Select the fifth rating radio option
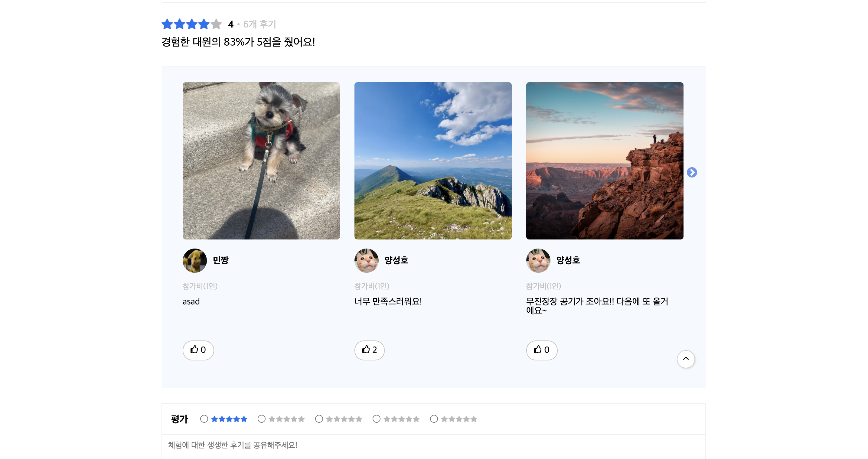 point(434,418)
